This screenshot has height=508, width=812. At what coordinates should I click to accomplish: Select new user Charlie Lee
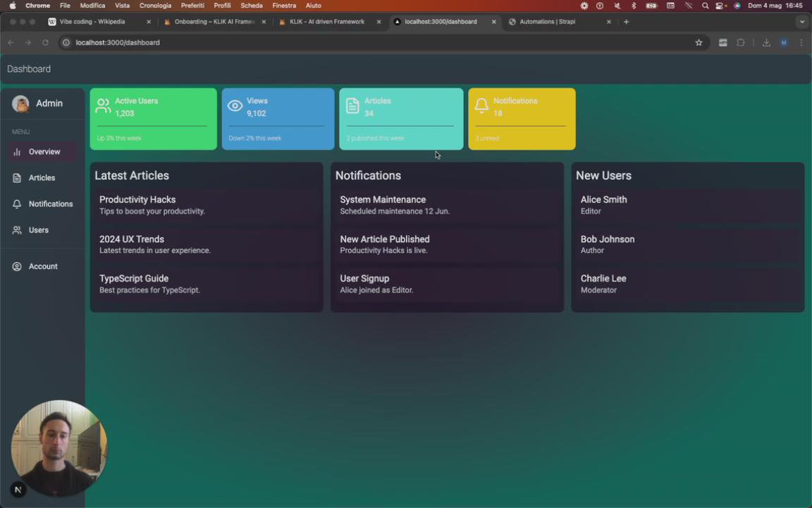pyautogui.click(x=688, y=284)
